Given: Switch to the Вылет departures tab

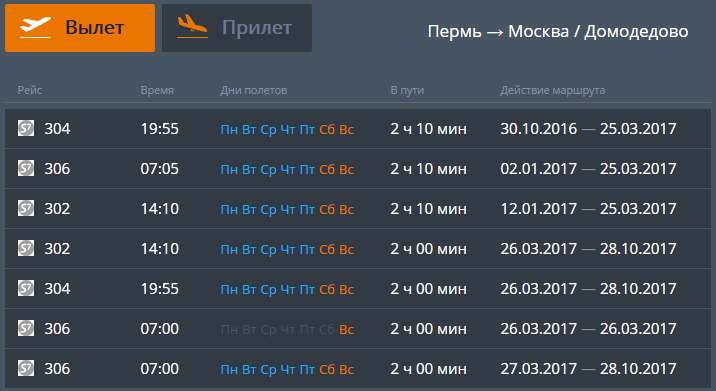Looking at the screenshot, I should pos(80,28).
